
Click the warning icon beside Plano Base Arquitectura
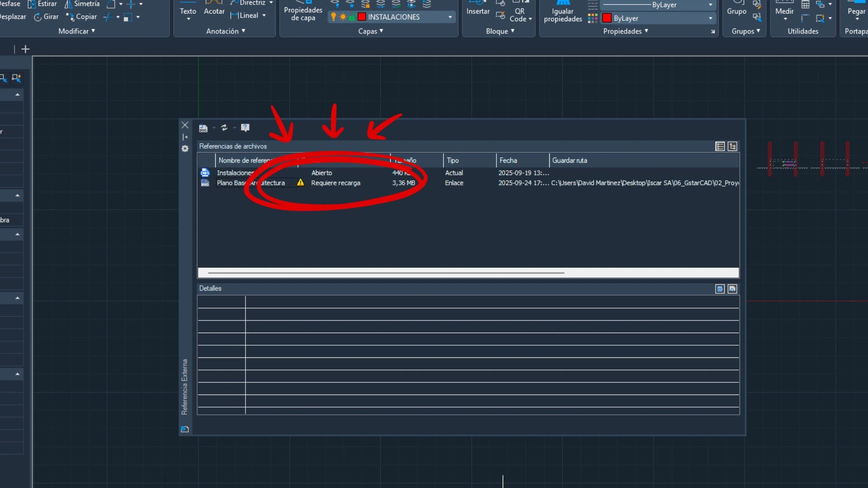[301, 183]
